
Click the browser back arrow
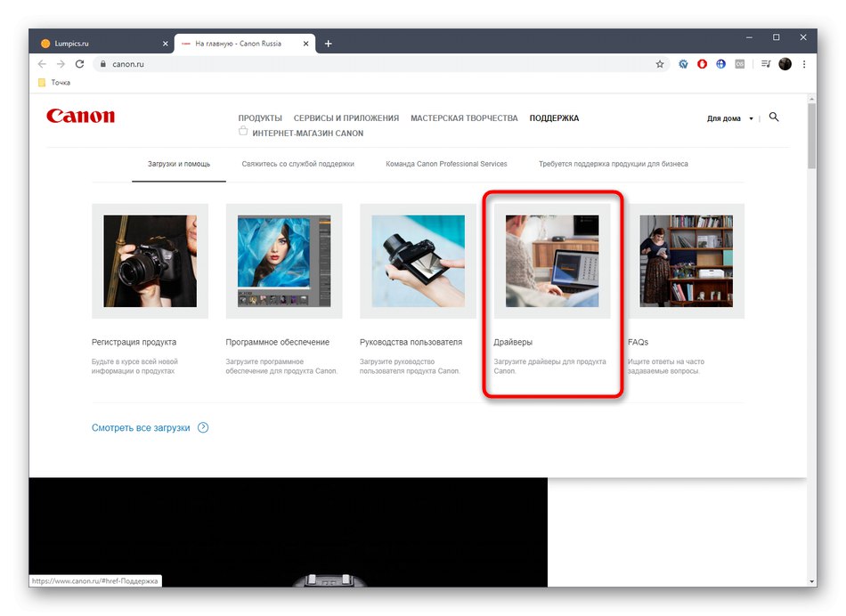pos(42,64)
